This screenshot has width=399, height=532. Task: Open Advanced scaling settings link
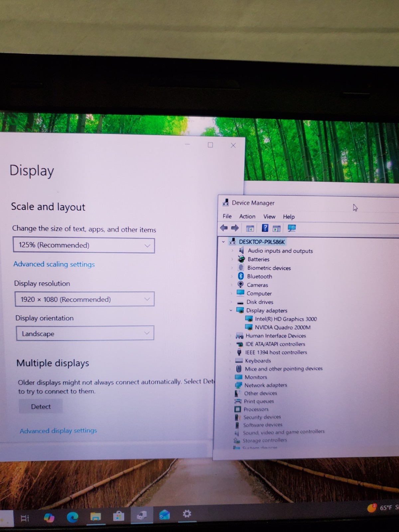tap(54, 264)
